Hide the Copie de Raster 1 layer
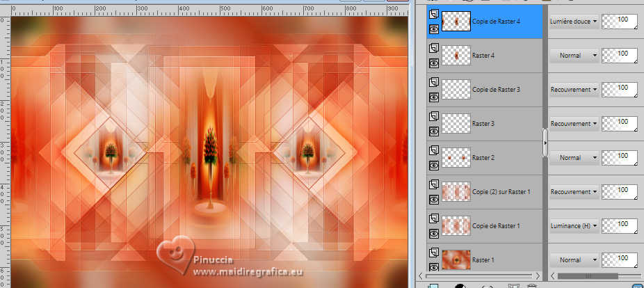Screen dimensions: 644x288 [434, 234]
